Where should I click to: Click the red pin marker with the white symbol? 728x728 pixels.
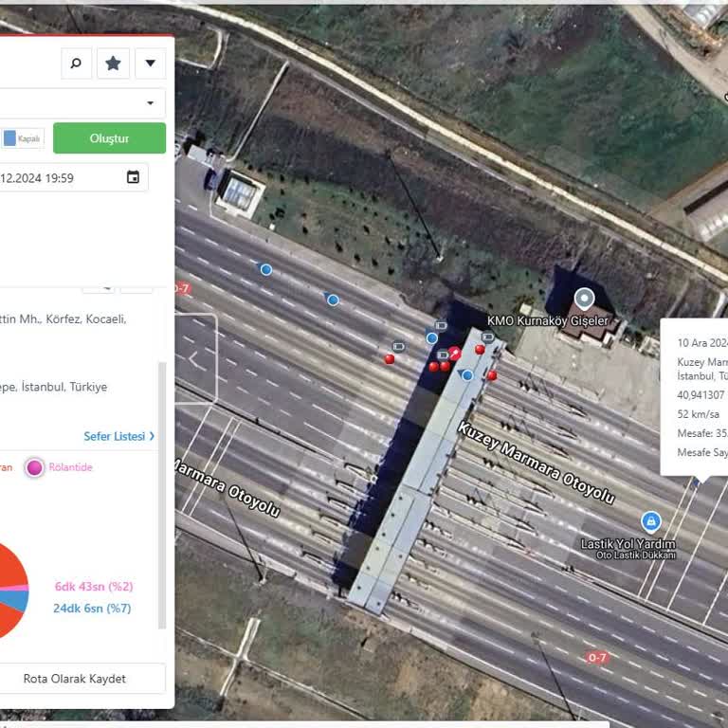tap(455, 354)
